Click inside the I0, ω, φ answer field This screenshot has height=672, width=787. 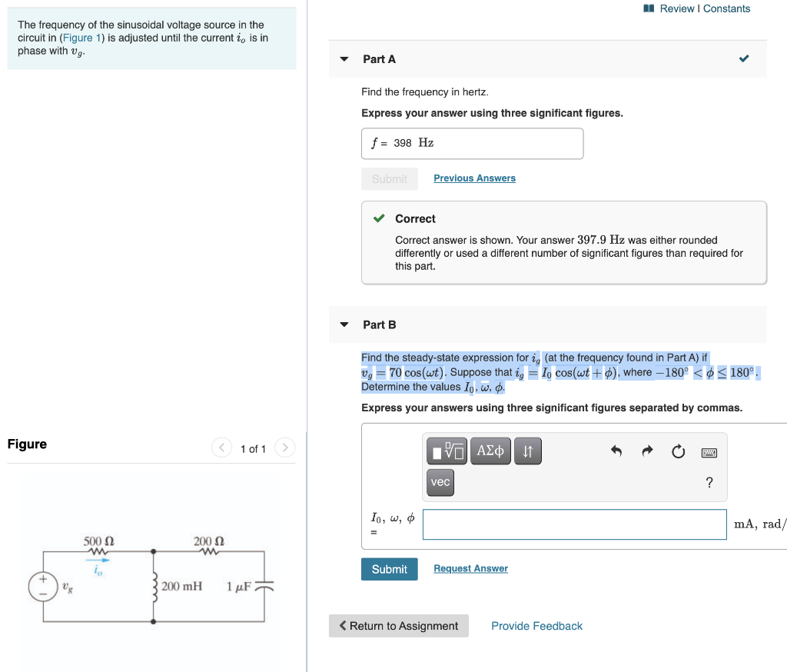tap(574, 524)
